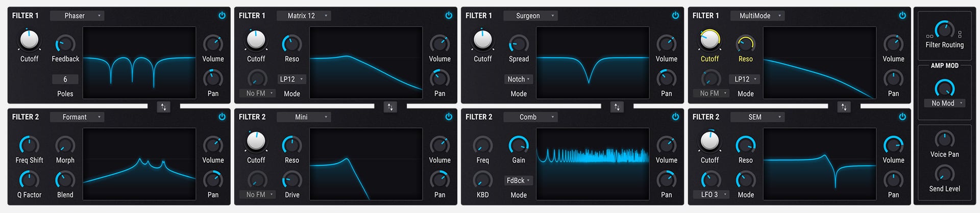Click the SEM Mode knob
Screen dimensions: 980x213
click(x=746, y=179)
